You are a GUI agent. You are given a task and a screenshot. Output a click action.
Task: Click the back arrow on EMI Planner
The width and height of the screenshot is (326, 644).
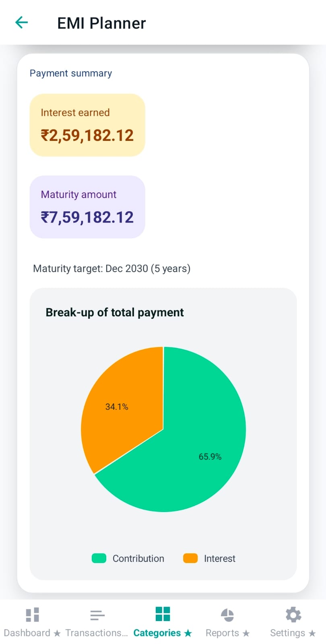[21, 23]
